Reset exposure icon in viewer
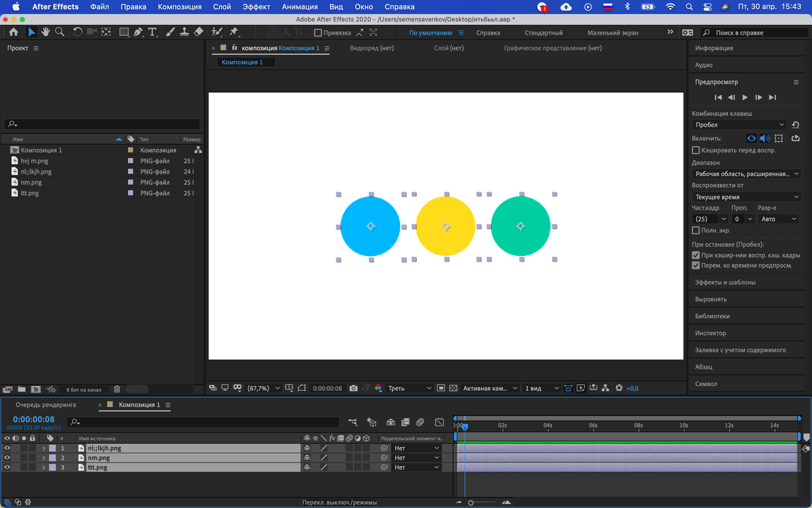812x508 pixels. pos(619,388)
